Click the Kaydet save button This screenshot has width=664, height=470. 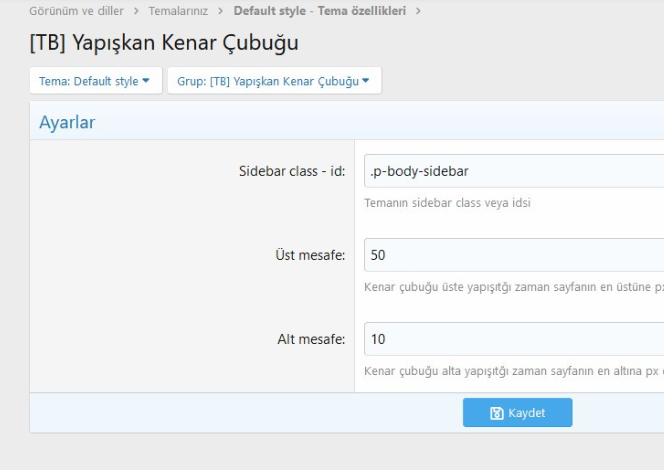tap(517, 412)
